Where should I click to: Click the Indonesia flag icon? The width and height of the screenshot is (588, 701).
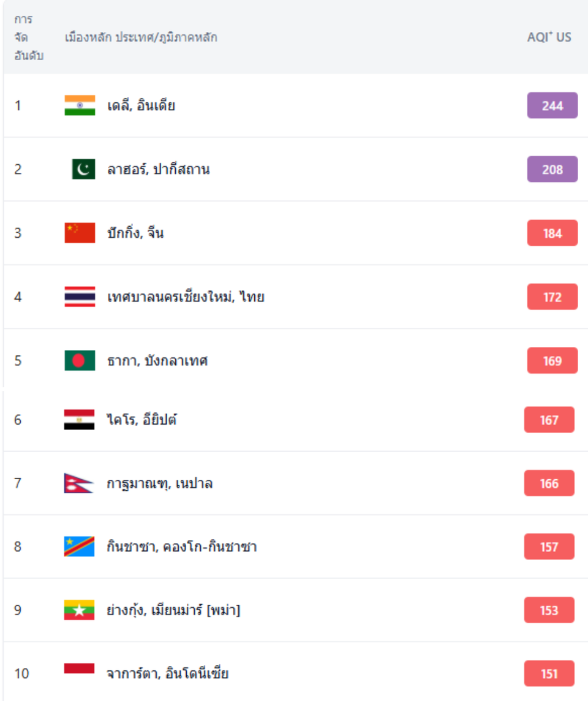(79, 669)
